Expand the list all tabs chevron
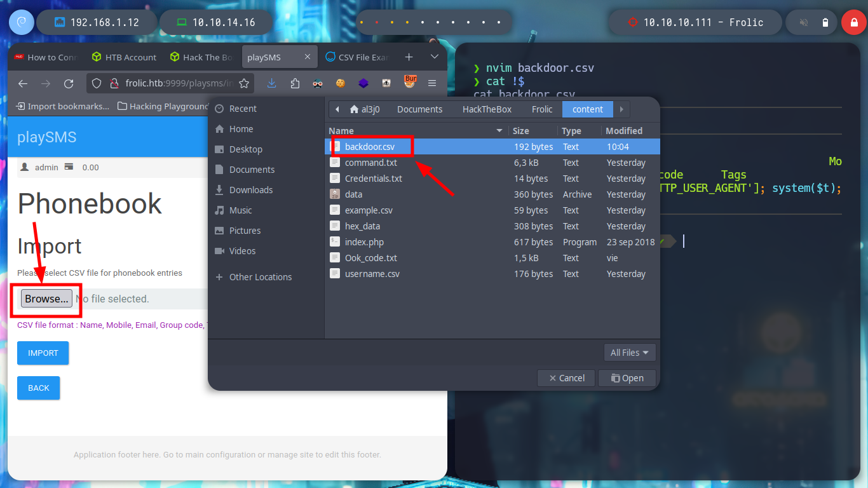 point(435,57)
